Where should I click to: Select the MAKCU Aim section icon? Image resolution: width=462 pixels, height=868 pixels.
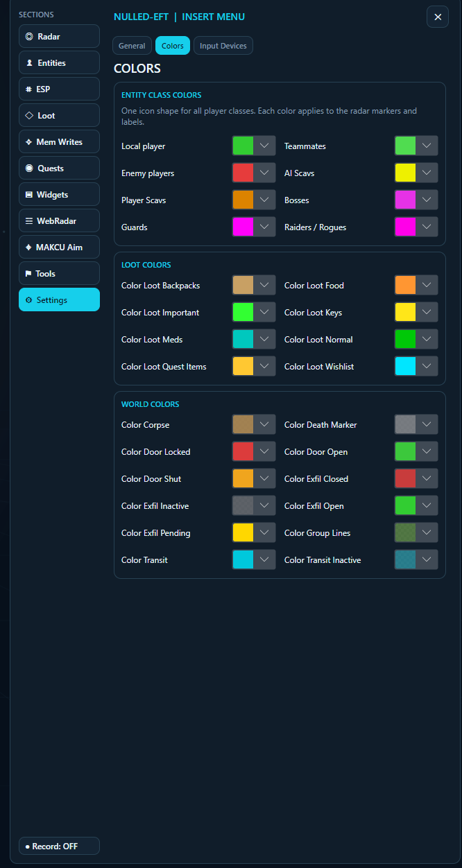28,247
